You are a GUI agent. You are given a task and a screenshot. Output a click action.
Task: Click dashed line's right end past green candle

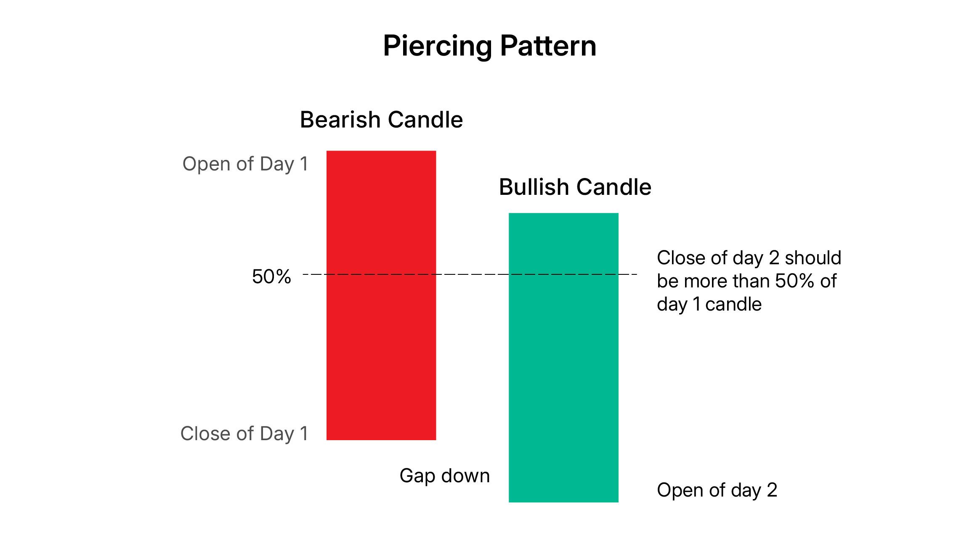(629, 274)
